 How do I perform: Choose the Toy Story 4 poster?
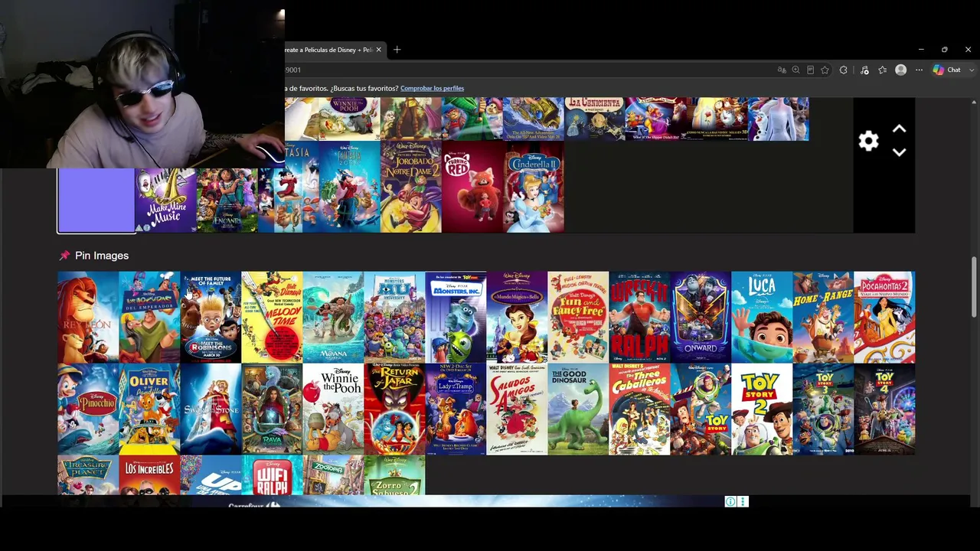coord(884,409)
